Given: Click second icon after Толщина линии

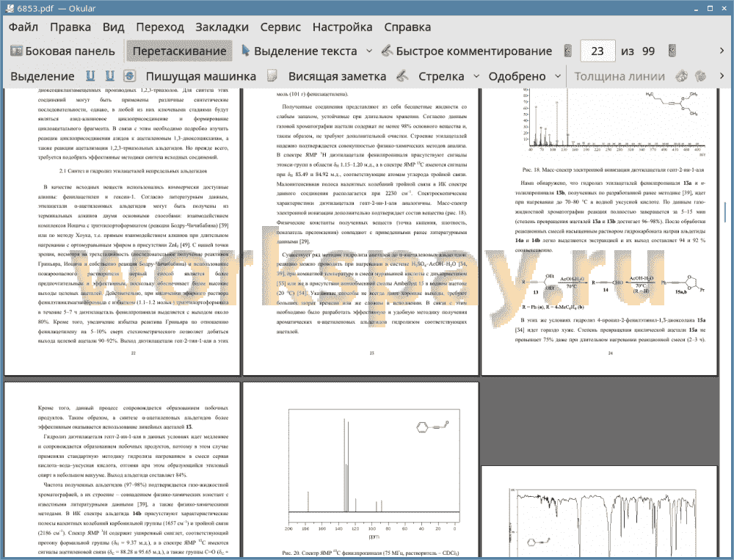Looking at the screenshot, I should tap(700, 76).
